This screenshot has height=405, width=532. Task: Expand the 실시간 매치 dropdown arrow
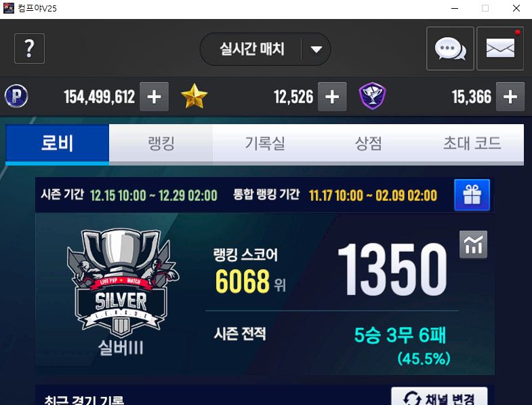316,50
